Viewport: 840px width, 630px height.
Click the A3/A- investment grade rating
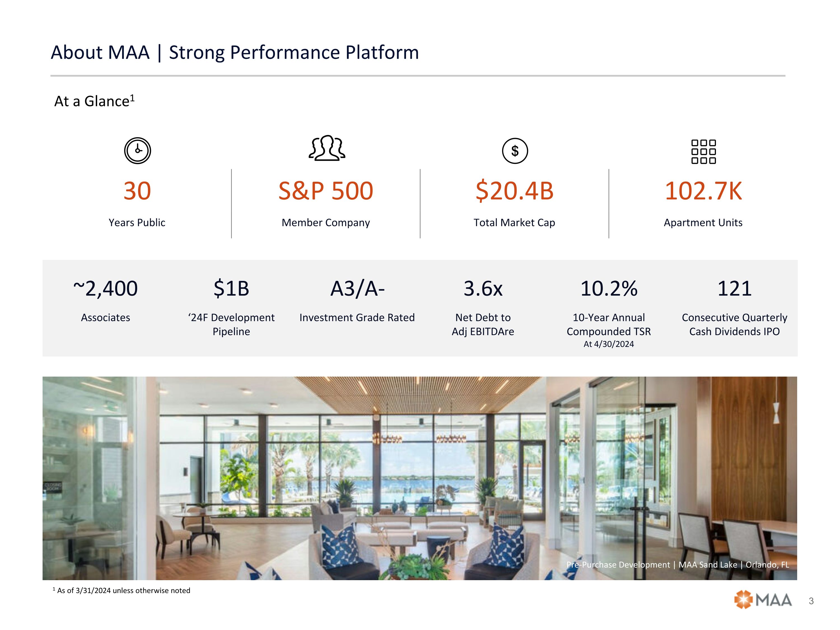point(357,289)
